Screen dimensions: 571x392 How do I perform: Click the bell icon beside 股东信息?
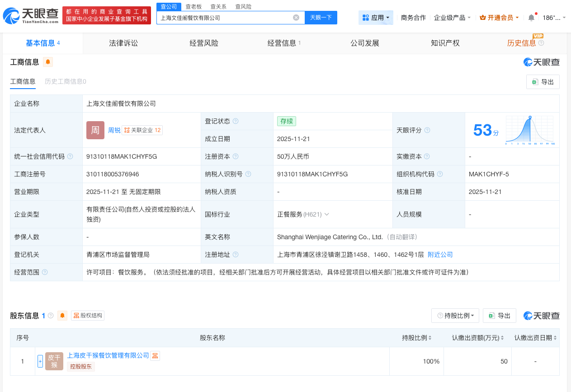[x=62, y=316]
